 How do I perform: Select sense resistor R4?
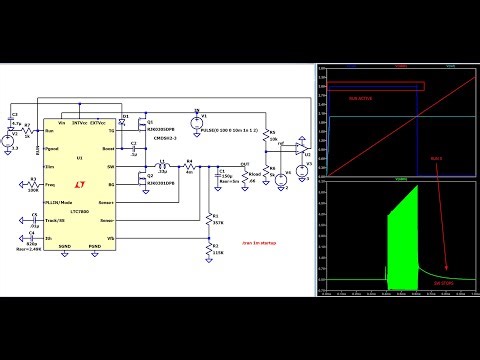tap(189, 166)
